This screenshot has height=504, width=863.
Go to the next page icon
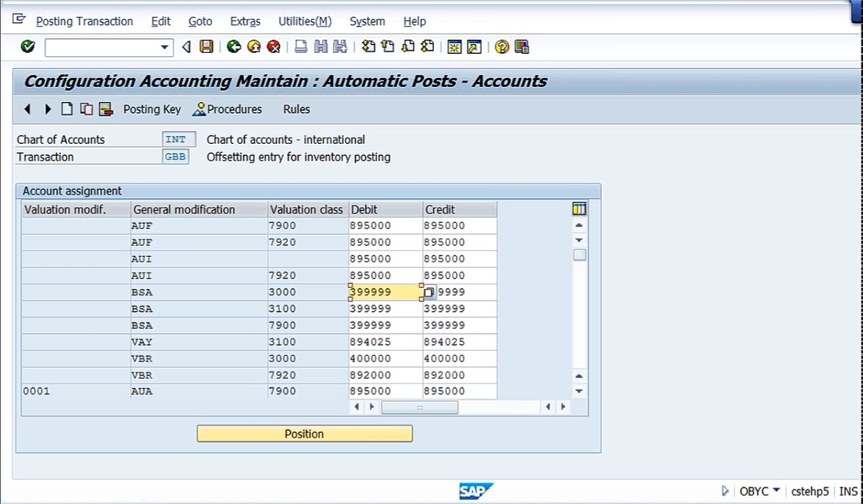click(x=407, y=47)
